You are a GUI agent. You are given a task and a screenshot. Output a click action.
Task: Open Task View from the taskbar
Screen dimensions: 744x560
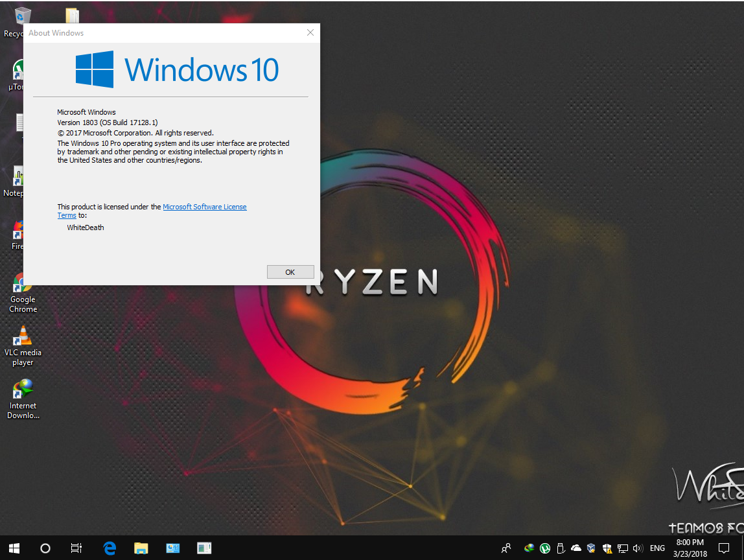click(x=76, y=548)
